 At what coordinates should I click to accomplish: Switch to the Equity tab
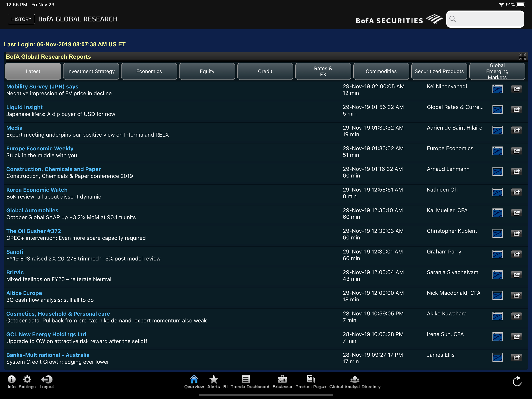point(207,72)
